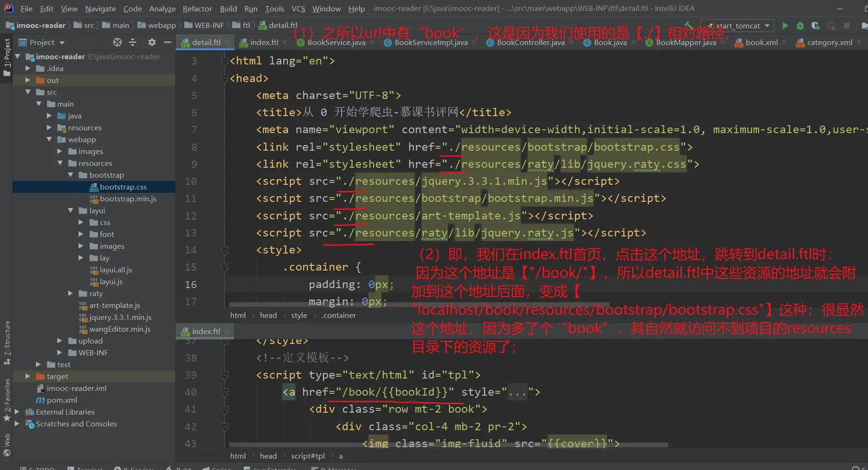
Task: Select pom.xml in the project tree
Action: click(x=62, y=400)
